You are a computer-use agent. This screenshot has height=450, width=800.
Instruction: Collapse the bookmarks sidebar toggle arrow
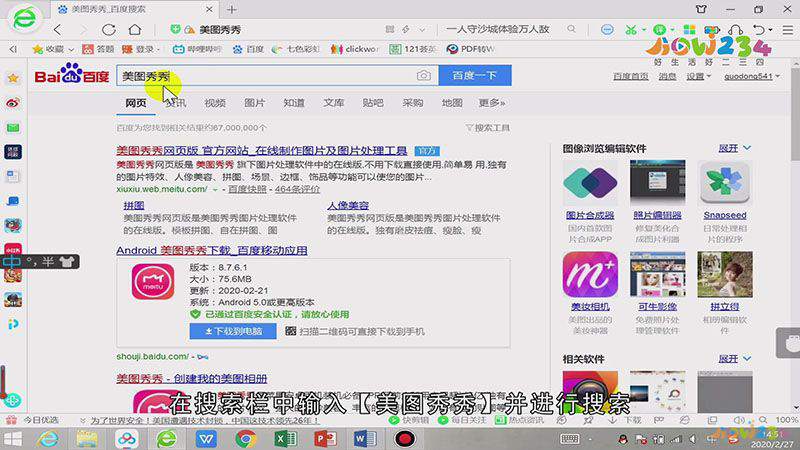click(x=13, y=49)
